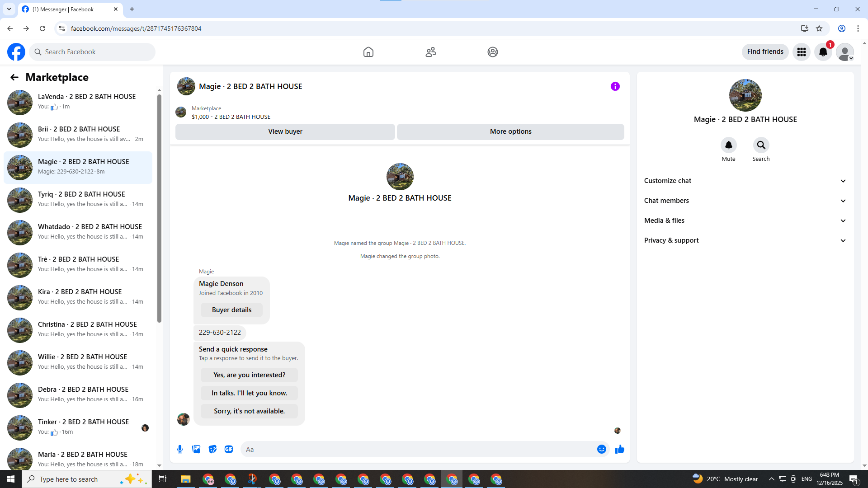This screenshot has height=488, width=868.
Task: Open Tyriq 2 BED 2 BATH HOUSE chat
Action: pyautogui.click(x=78, y=200)
